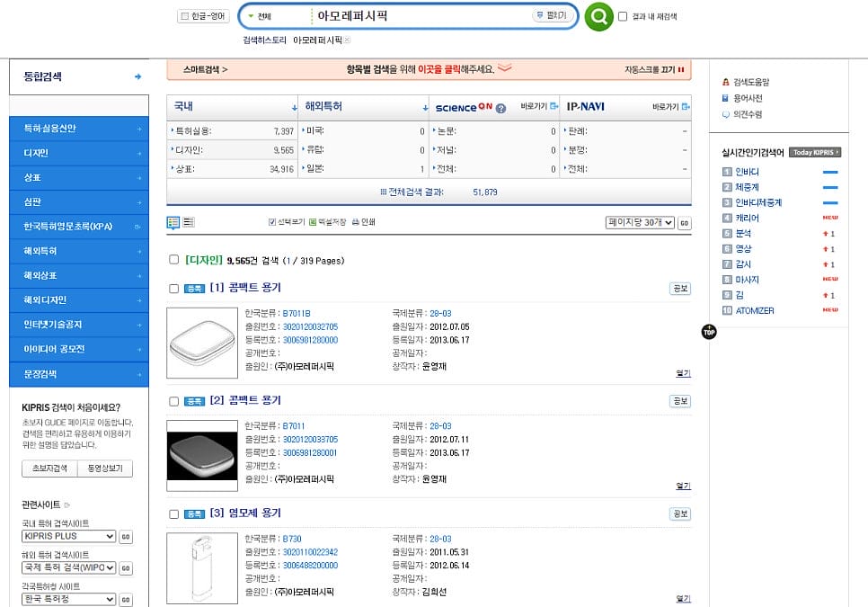Select checkbox for result 2 콤팩트 용기

[173, 401]
